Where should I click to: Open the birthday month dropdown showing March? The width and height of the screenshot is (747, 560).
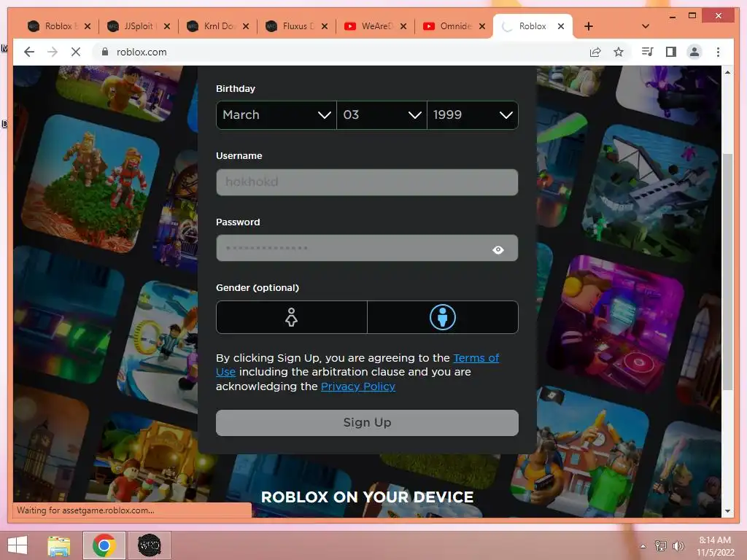coord(276,114)
